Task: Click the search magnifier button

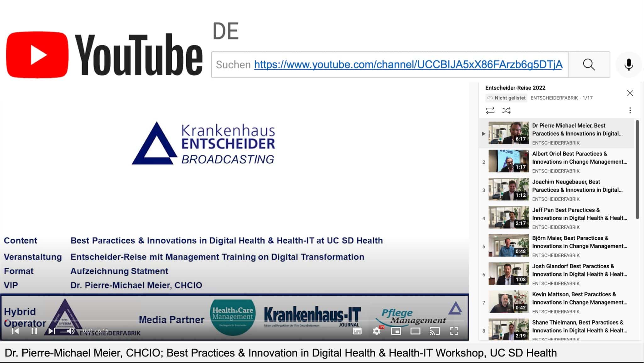Action: [x=589, y=65]
